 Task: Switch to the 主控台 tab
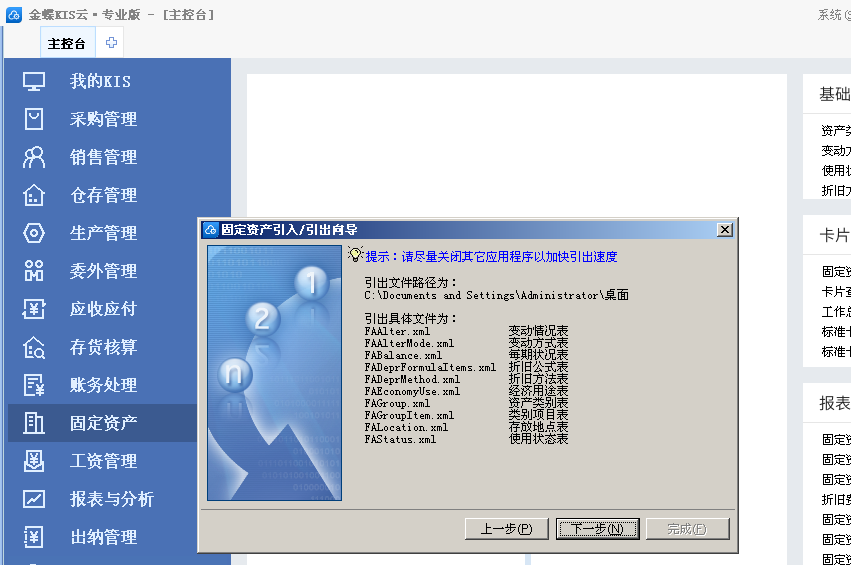pyautogui.click(x=67, y=43)
